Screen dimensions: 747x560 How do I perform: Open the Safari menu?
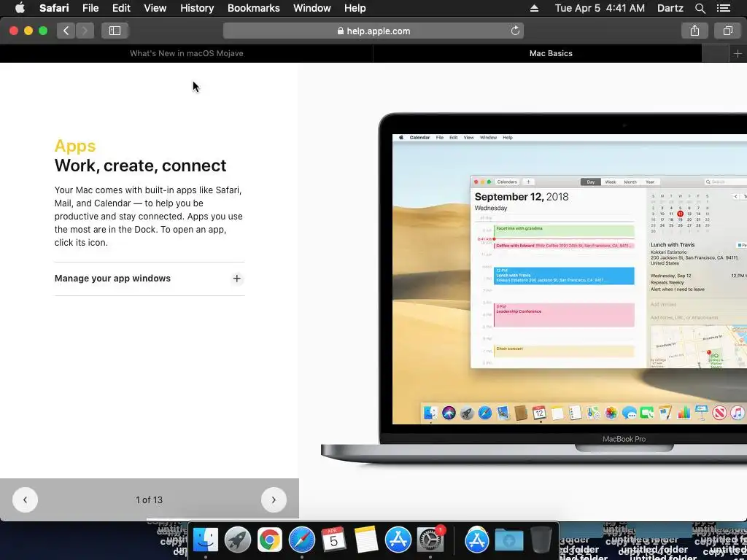pyautogui.click(x=54, y=8)
